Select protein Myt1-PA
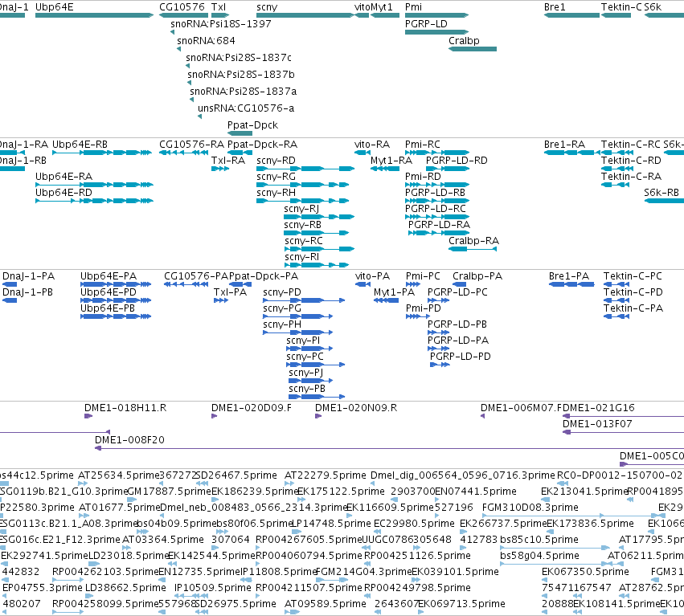Viewport: 684px width, 616px height. (x=386, y=300)
